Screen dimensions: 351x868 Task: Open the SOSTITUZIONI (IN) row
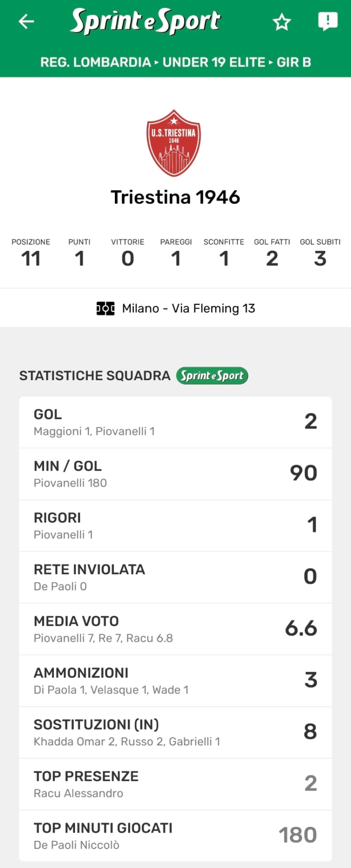click(175, 732)
